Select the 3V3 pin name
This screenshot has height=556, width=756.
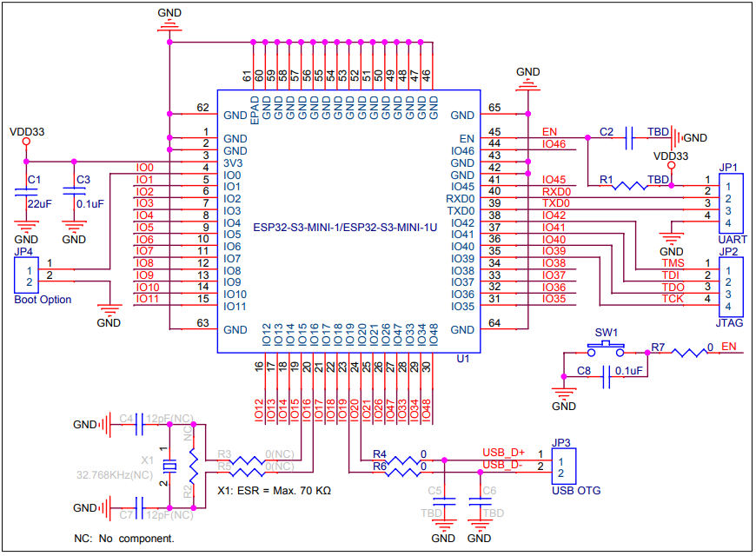[233, 163]
